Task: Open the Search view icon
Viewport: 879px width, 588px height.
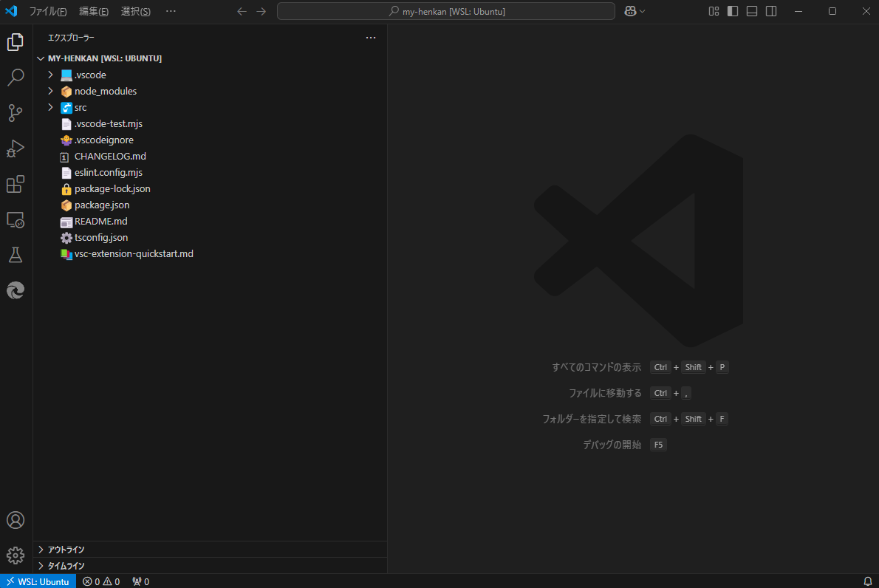Action: (x=16, y=78)
